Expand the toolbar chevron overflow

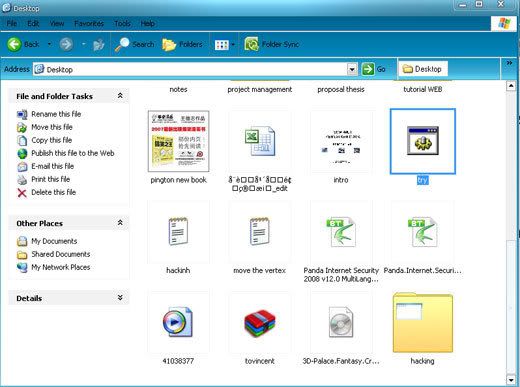click(x=509, y=63)
